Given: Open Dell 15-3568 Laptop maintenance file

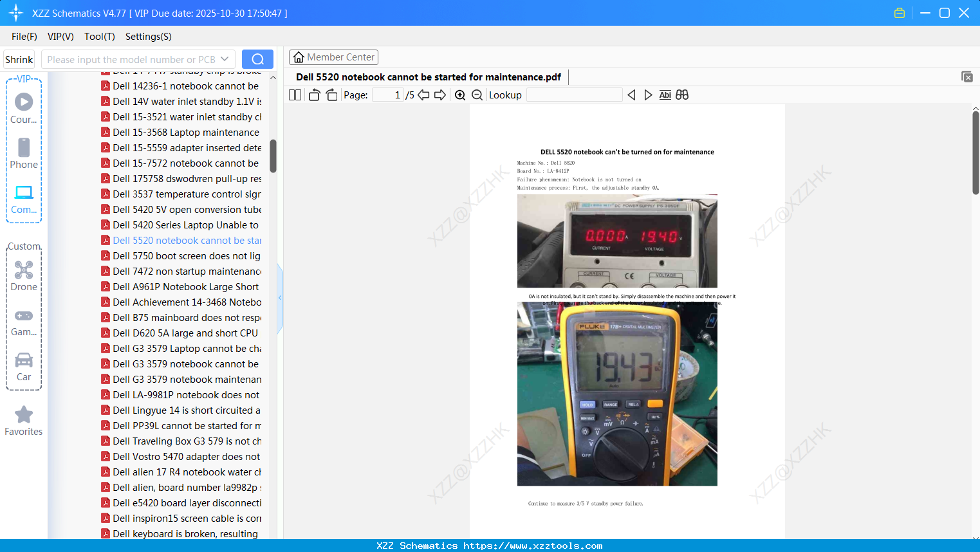Looking at the screenshot, I should (x=181, y=133).
